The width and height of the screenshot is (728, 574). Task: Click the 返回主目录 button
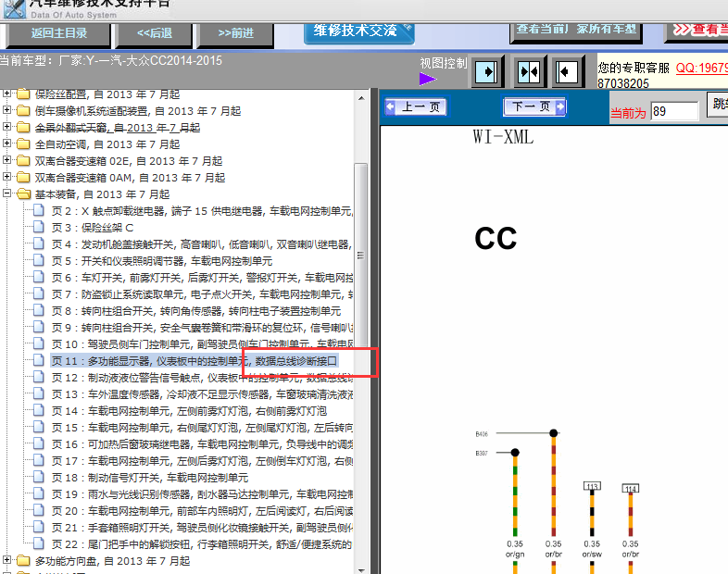(59, 34)
